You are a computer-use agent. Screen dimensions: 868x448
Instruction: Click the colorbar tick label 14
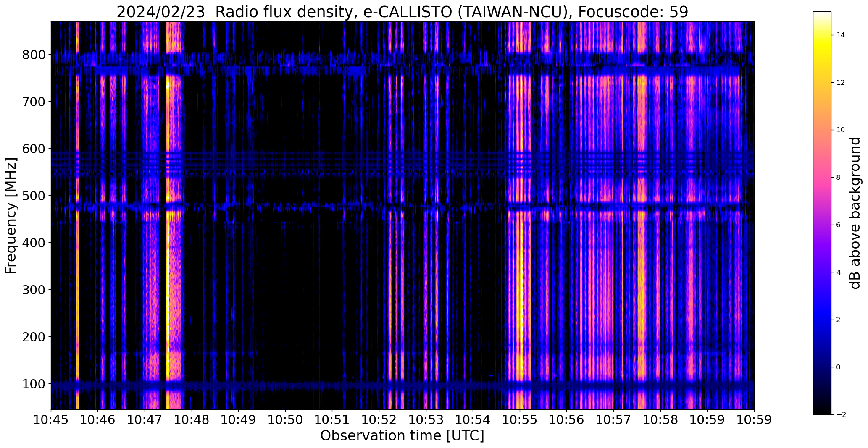[x=841, y=35]
